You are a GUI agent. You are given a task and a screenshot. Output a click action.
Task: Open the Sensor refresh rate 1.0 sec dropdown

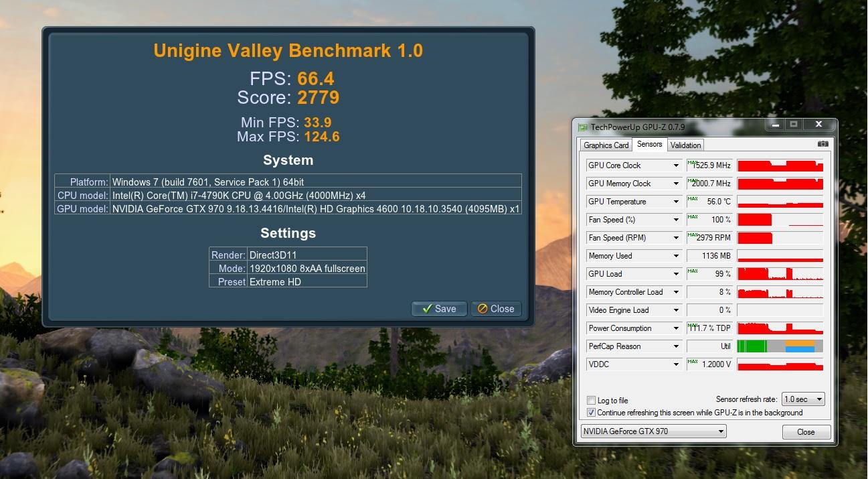(803, 399)
